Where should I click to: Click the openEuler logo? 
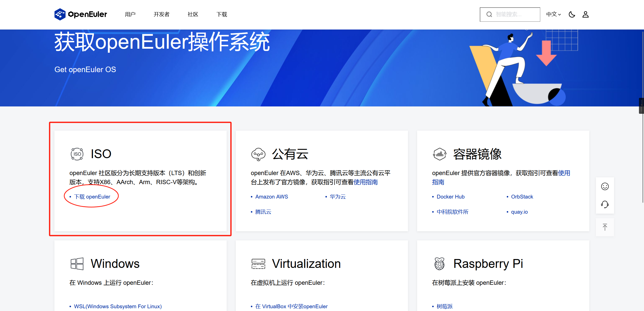tap(81, 14)
